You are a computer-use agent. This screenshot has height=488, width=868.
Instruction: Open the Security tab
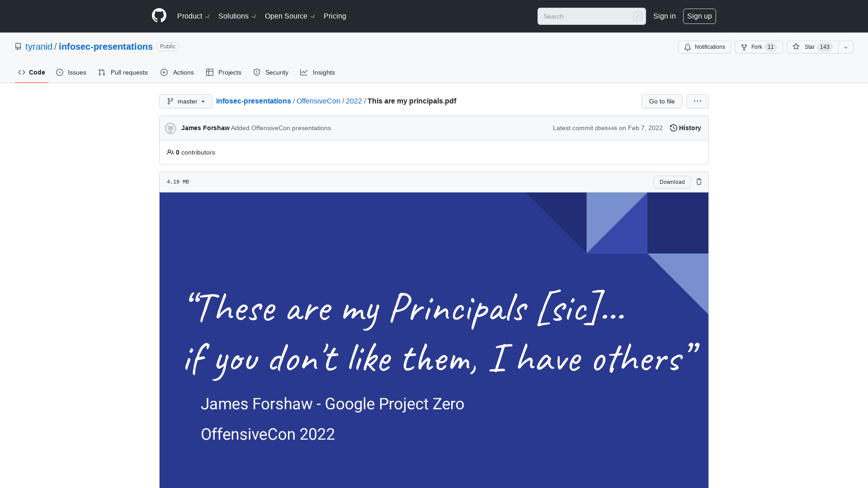[271, 72]
